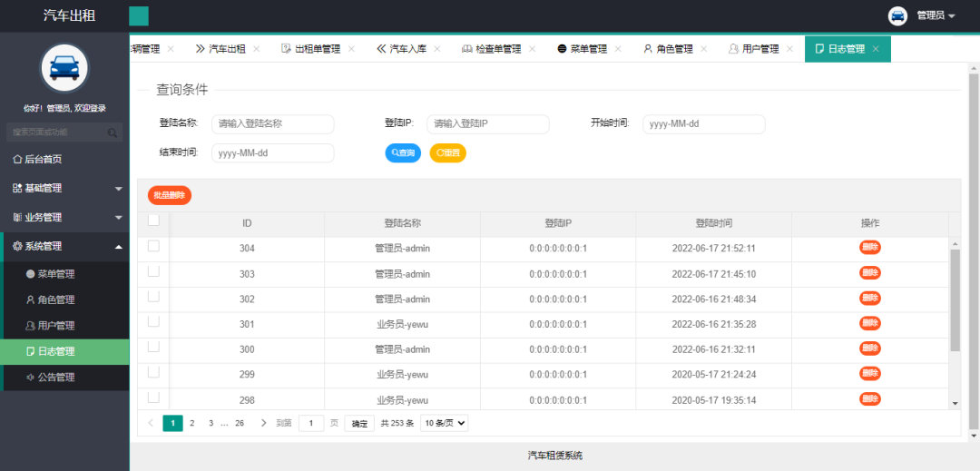Viewport: 980px width, 471px height.
Task: Delete the log entry with ID 300
Action: coord(870,348)
